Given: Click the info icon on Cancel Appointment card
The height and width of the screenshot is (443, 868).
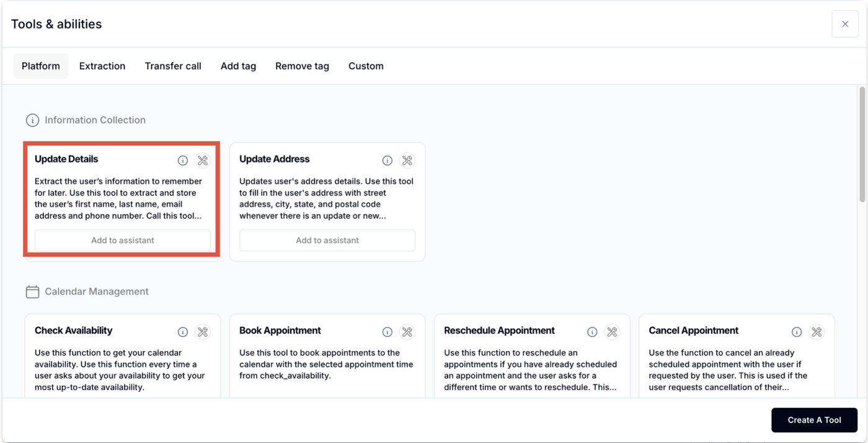Looking at the screenshot, I should point(797,332).
